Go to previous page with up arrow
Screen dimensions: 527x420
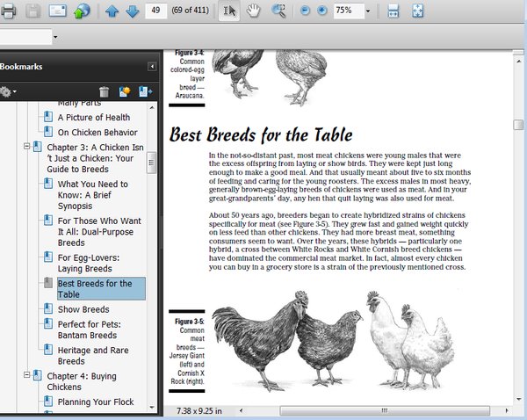pos(112,11)
